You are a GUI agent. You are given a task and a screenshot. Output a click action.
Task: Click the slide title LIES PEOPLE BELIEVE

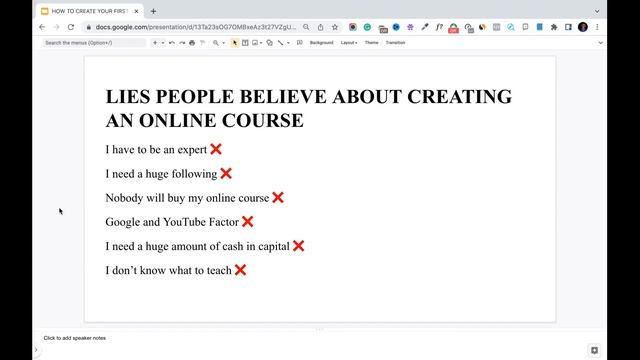coord(309,108)
